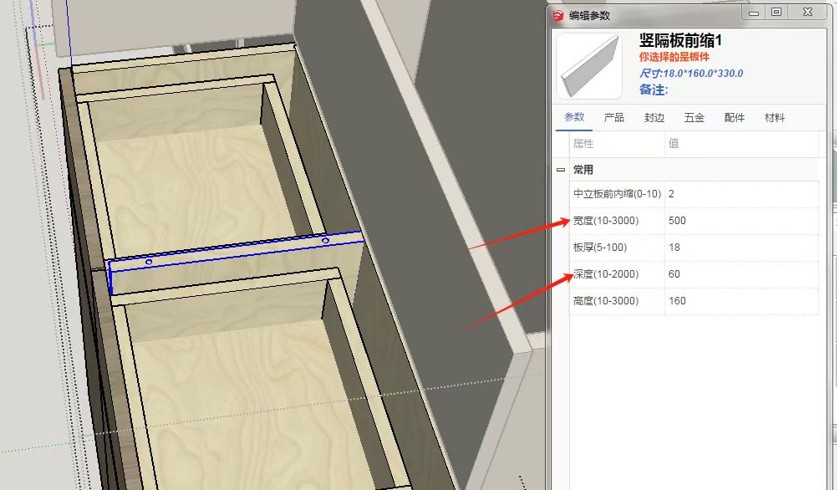The width and height of the screenshot is (837, 490).
Task: Select the 配件 tab
Action: click(x=734, y=118)
